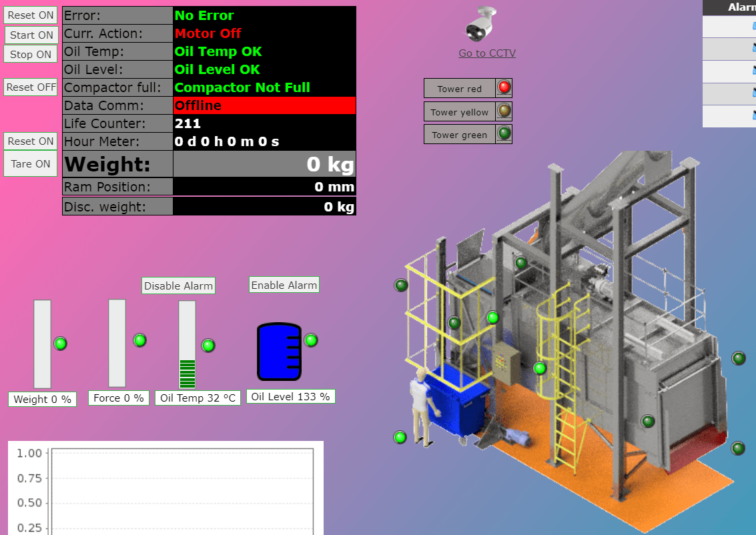756x535 pixels.
Task: Click the green lamp icon beside Tower green
Action: click(x=504, y=134)
